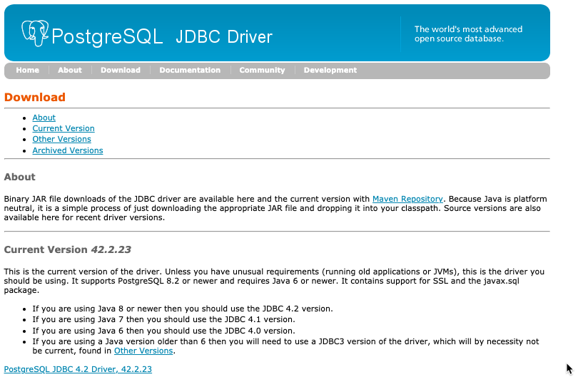This screenshot has height=382, width=588.
Task: Open the Download navigation tab
Action: [121, 70]
